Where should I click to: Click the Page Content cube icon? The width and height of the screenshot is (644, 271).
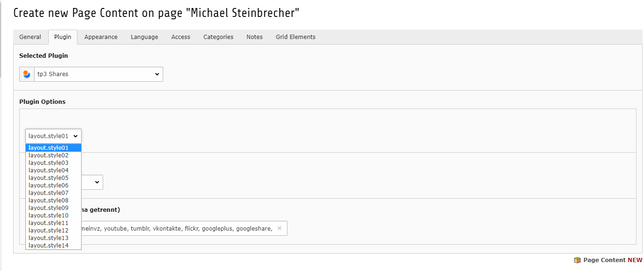577,260
